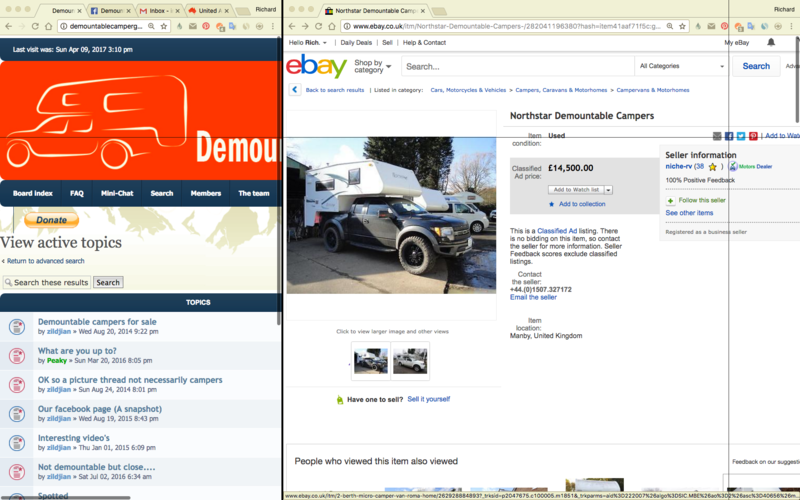Click Motors Dealer badge icon
Image resolution: width=800 pixels, height=500 pixels.
coord(733,166)
